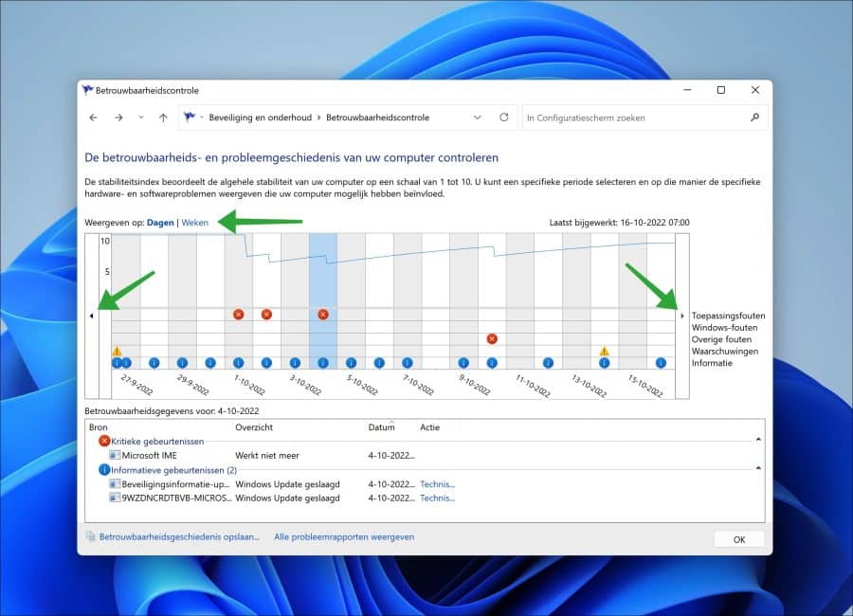Open the 'Technis...' link for Beveiligingsinformatie-up
The width and height of the screenshot is (853, 616).
(x=437, y=484)
